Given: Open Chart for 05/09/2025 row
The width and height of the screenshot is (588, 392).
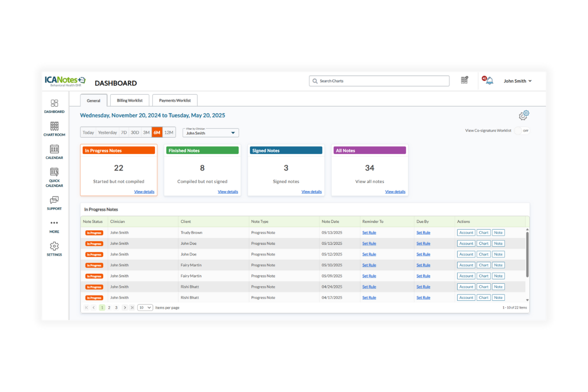Looking at the screenshot, I should click(484, 276).
